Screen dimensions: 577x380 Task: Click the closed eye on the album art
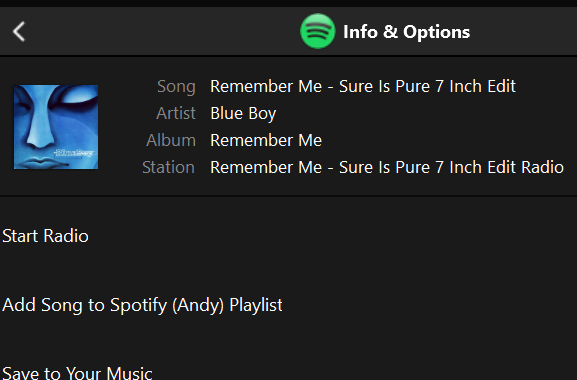[79, 97]
